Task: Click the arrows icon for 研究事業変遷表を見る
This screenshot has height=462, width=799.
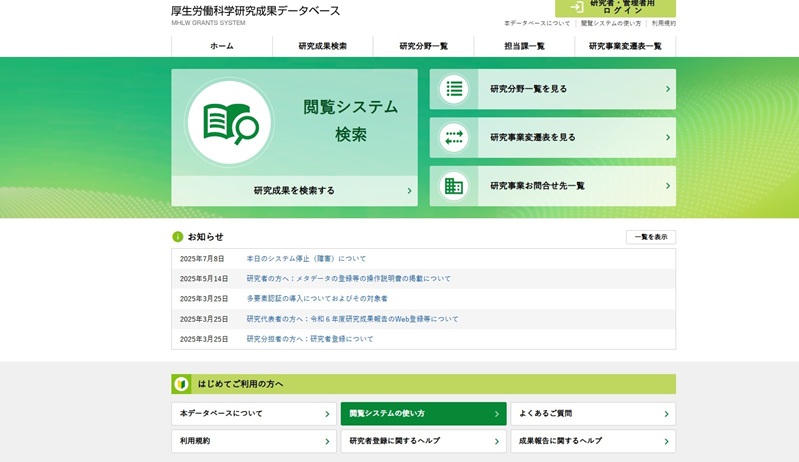Action: point(454,138)
